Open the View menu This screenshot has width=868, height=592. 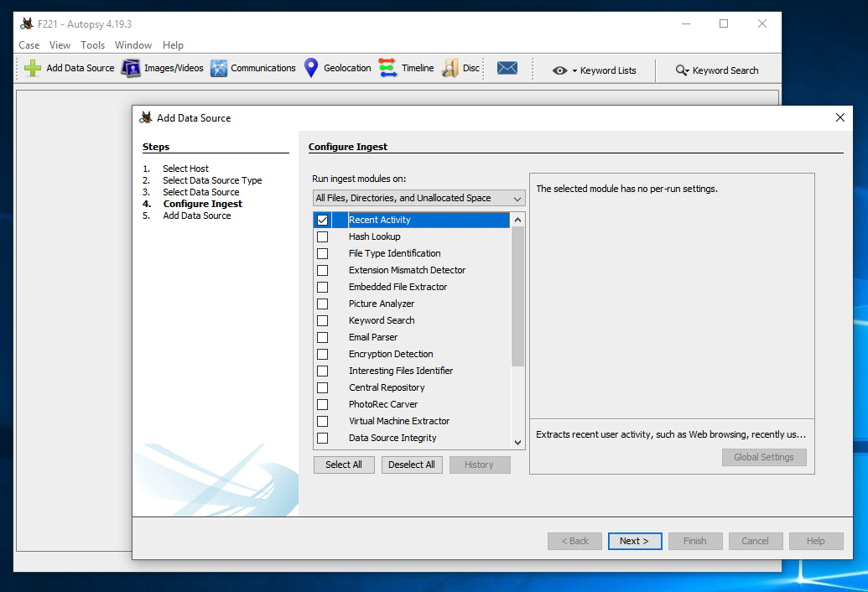coord(60,45)
